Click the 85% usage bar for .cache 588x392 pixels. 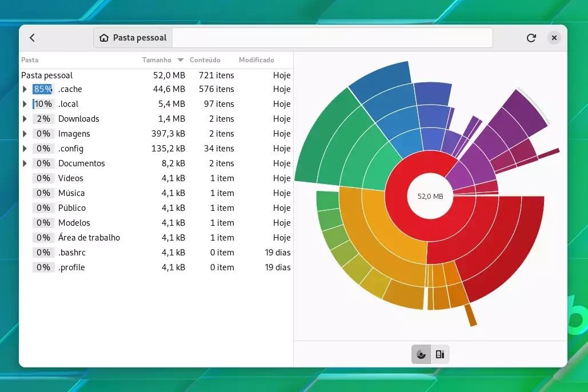(x=43, y=89)
